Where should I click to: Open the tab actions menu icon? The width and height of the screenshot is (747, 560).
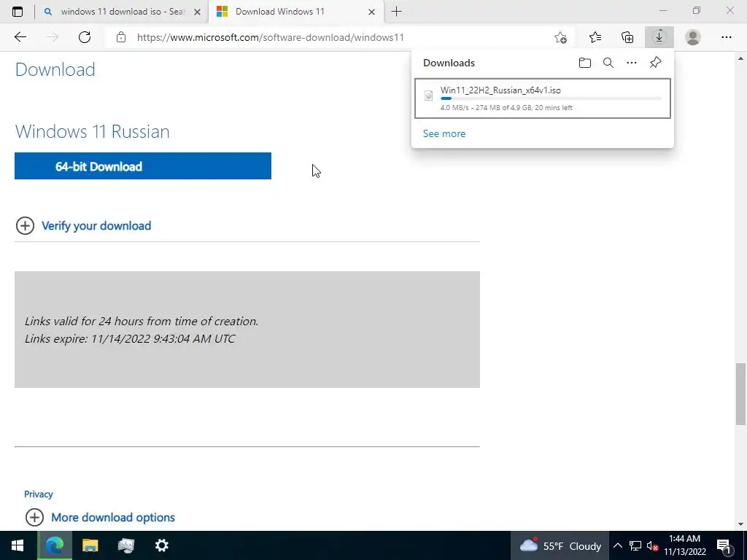click(18, 12)
